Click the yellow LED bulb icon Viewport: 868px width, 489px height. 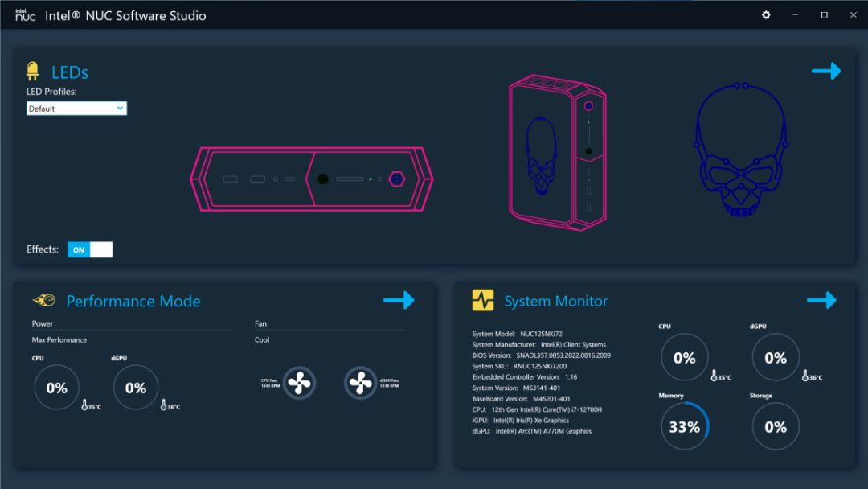coord(33,72)
